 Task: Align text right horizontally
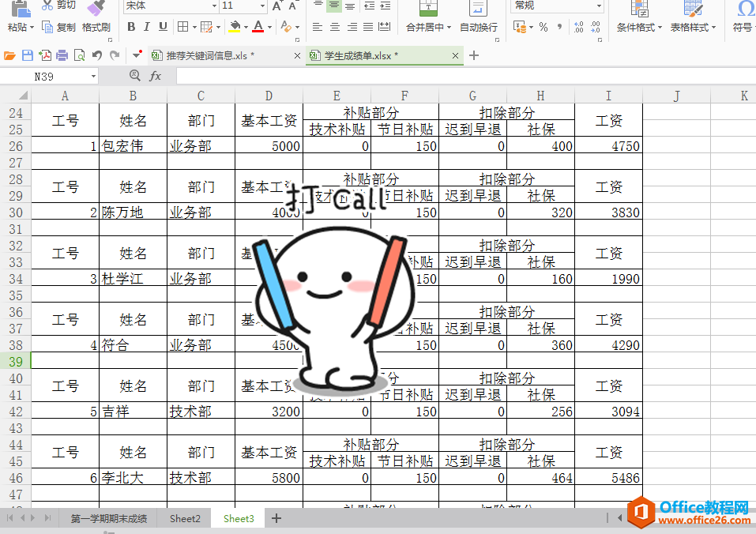click(x=352, y=27)
